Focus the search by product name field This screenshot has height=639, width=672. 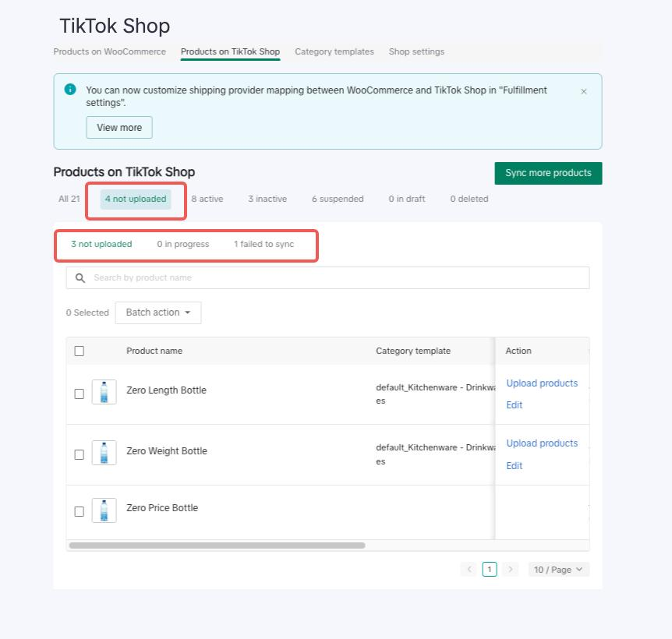click(335, 277)
